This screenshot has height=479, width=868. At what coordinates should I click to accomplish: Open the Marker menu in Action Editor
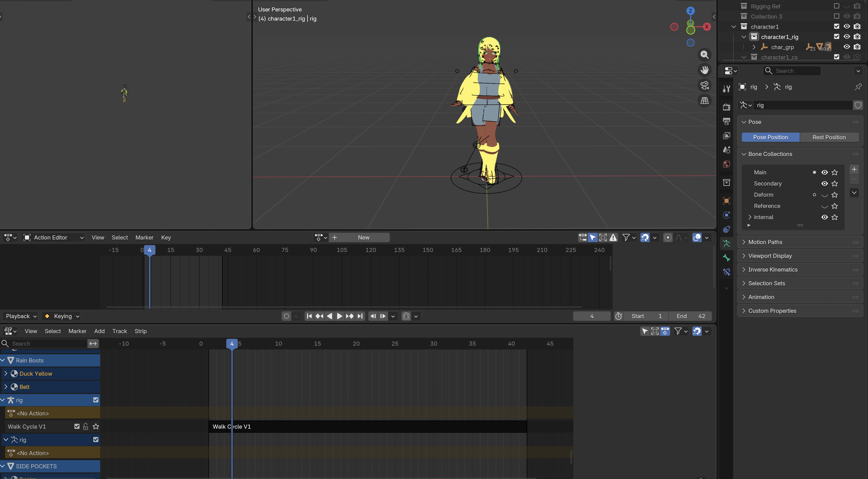[144, 238]
